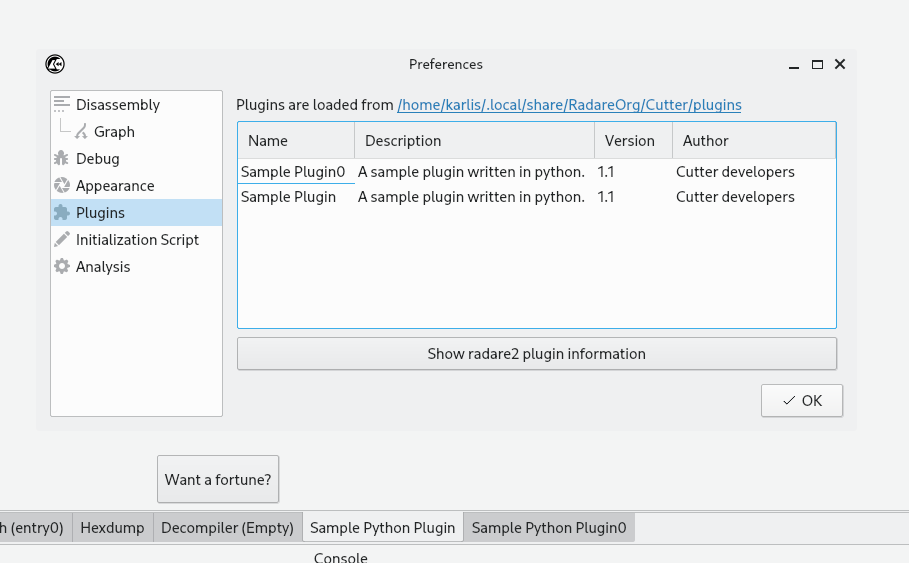The image size is (909, 563).
Task: Sort plugins by the Description column
Action: pos(474,141)
